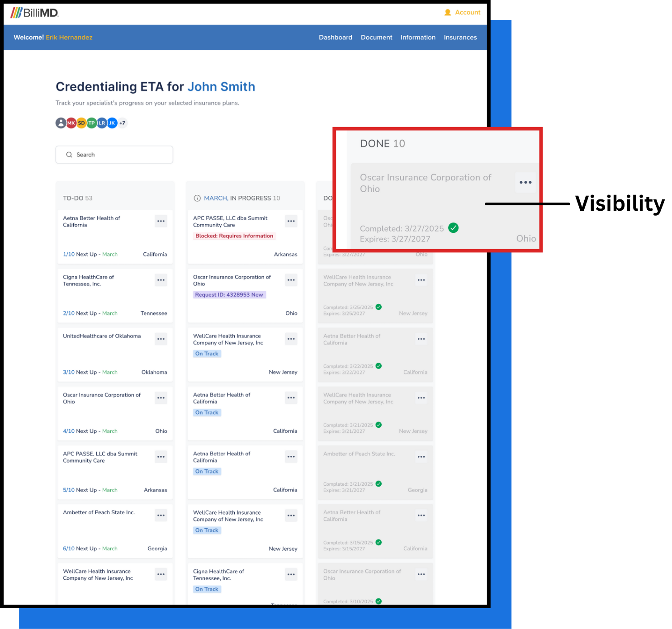Click the On Track badge on Cigna Tennessee card
Image resolution: width=672 pixels, height=629 pixels.
(x=207, y=589)
